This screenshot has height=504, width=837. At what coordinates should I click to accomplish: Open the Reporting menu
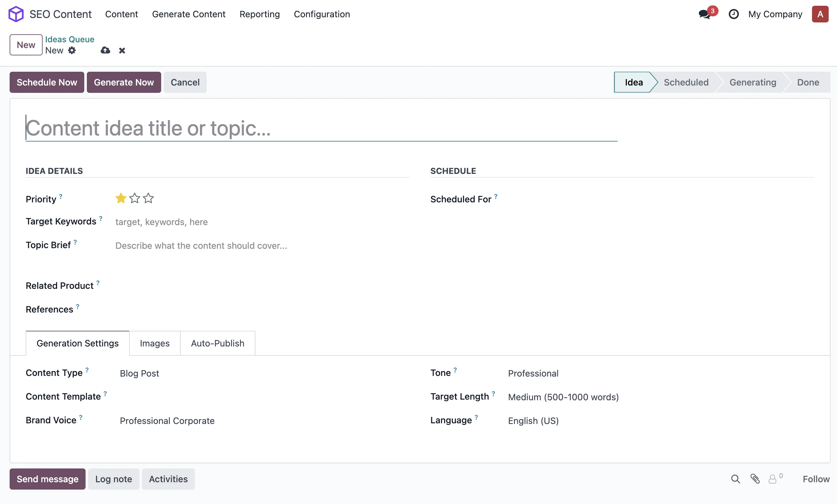point(259,14)
